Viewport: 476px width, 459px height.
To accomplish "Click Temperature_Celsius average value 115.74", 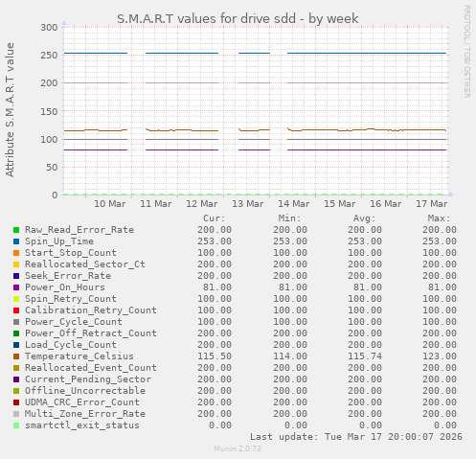I will pos(365,356).
